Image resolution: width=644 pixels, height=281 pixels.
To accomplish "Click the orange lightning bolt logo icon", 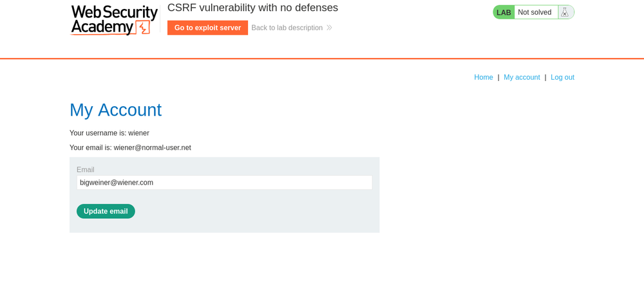I will pyautogui.click(x=143, y=28).
